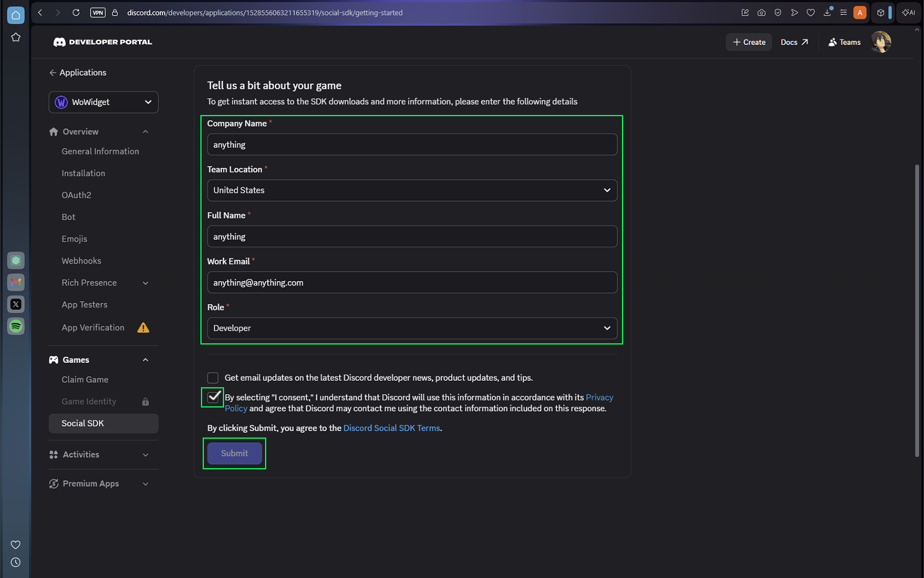Click the Create button
The image size is (924, 578).
click(749, 42)
